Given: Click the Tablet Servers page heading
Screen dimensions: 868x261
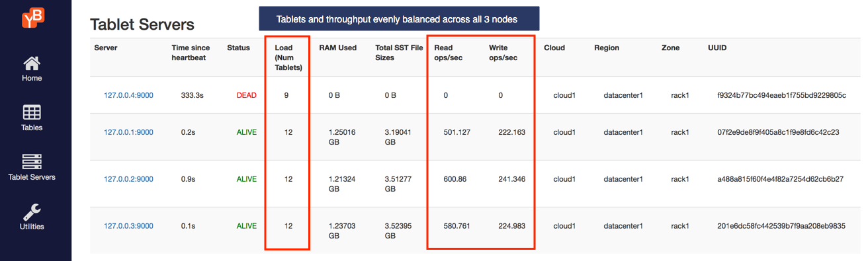Looking at the screenshot, I should [142, 24].
